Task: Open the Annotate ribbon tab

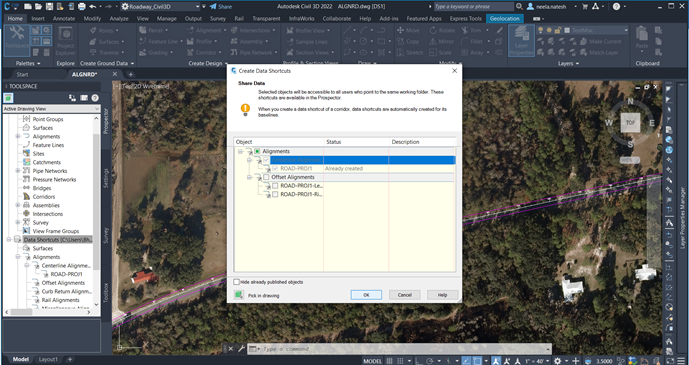Action: 64,18
